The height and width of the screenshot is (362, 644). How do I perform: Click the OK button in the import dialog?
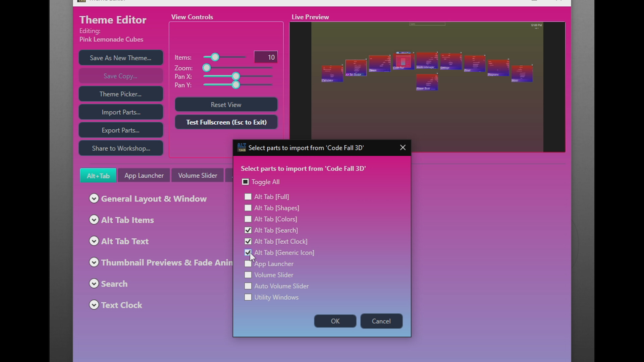pyautogui.click(x=335, y=321)
